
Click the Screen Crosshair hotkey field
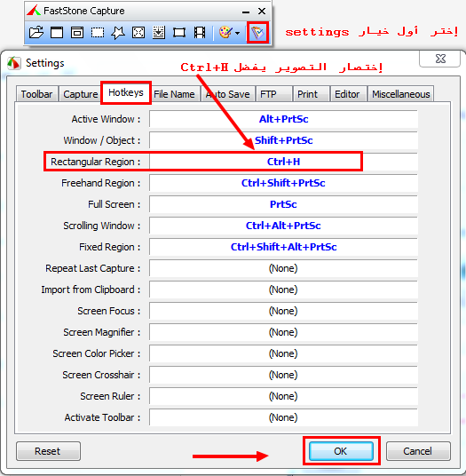[283, 375]
